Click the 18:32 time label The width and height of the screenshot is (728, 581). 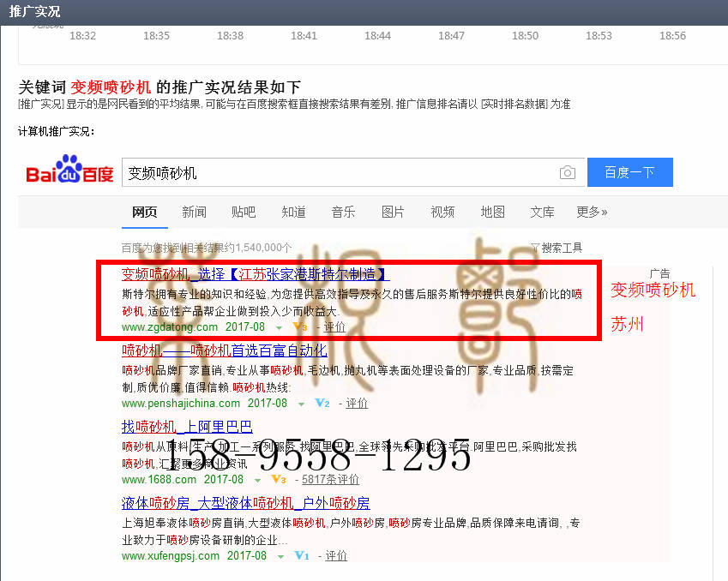click(x=82, y=36)
